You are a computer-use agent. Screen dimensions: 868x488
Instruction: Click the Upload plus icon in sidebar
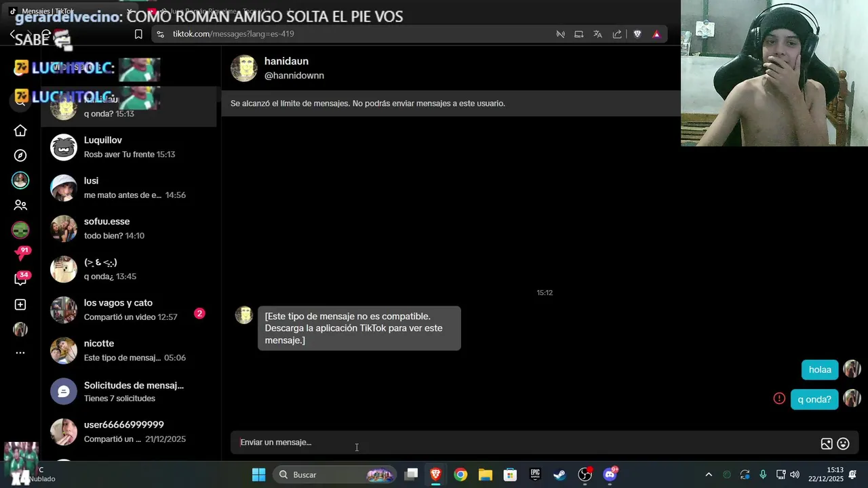coord(20,305)
